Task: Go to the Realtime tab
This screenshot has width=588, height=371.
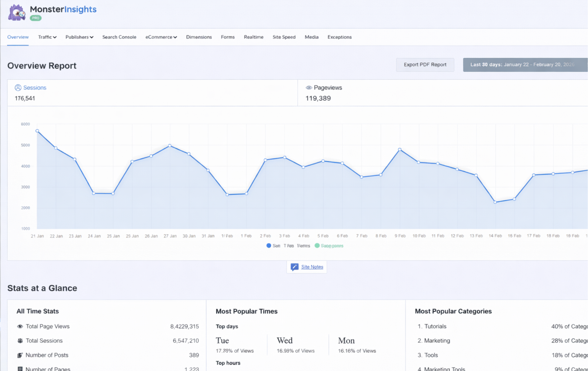Action: pos(253,37)
